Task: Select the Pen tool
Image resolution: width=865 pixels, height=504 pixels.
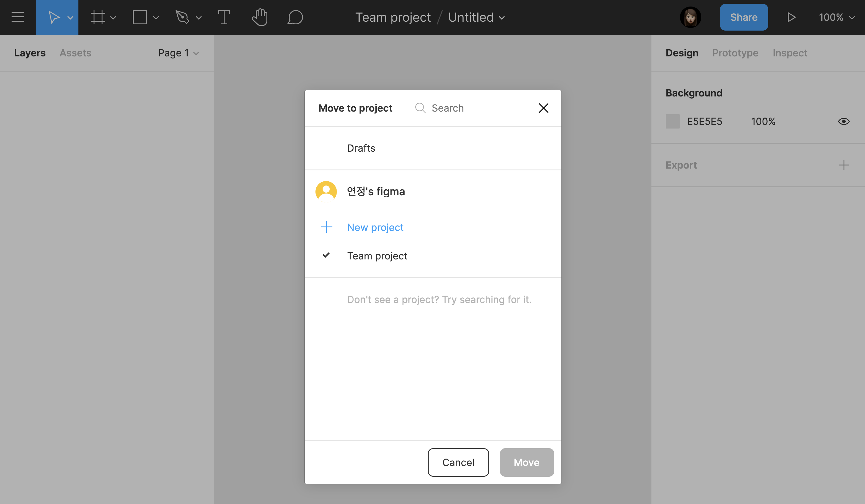Action: [x=182, y=17]
